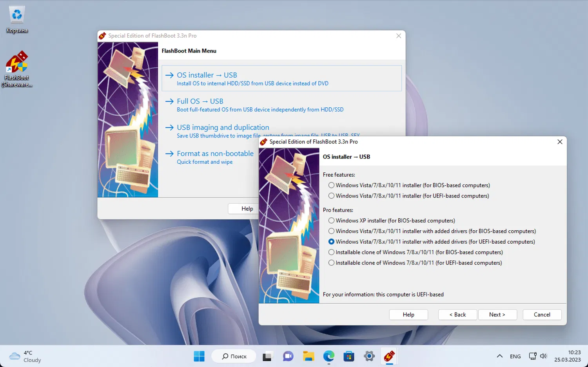Open the Windows Start menu
This screenshot has width=588, height=367.
[199, 356]
